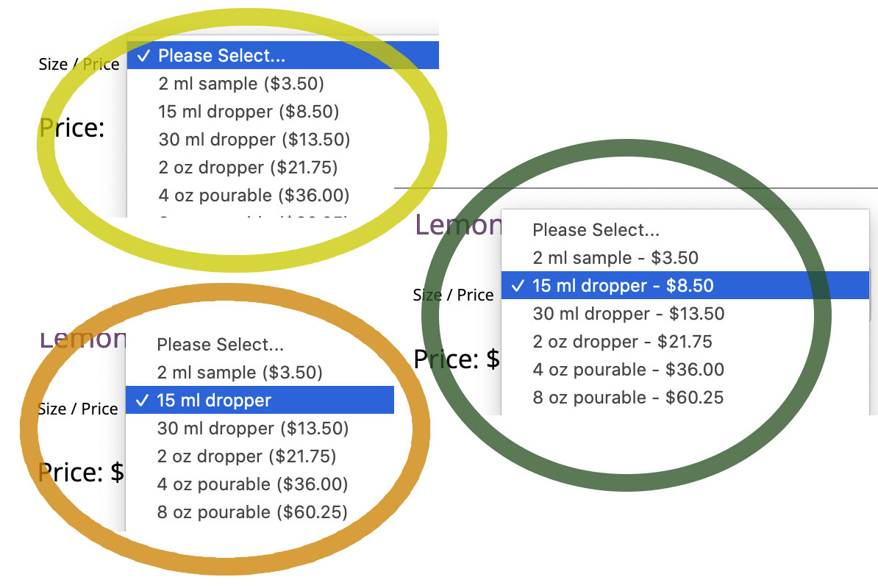
Task: Choose the "4 oz pourable - $36.00" option
Action: click(628, 370)
